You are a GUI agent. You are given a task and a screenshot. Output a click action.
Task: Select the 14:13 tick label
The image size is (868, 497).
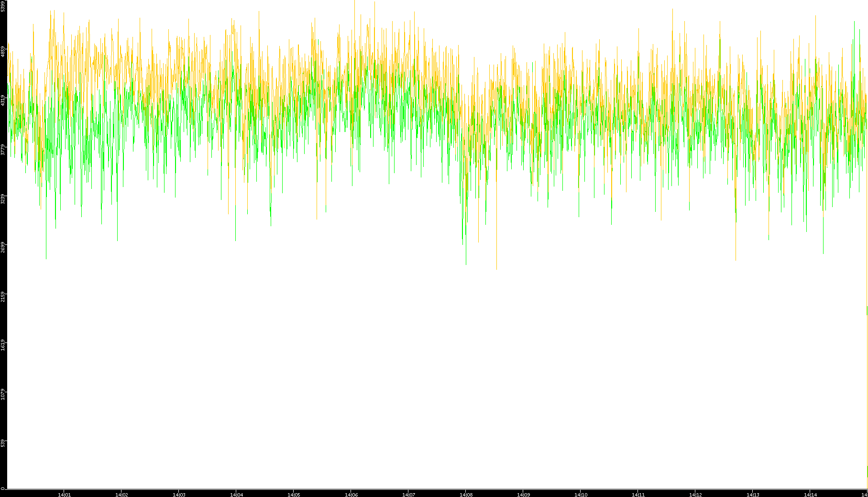pos(753,495)
